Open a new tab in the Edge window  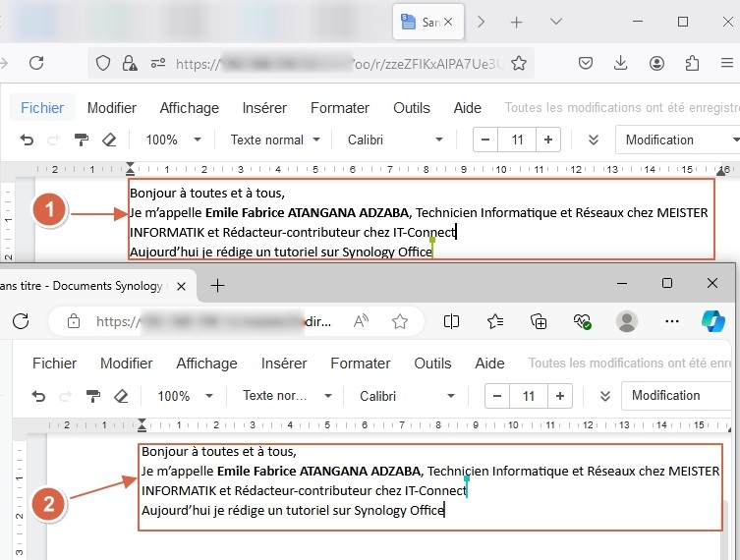pyautogui.click(x=218, y=285)
